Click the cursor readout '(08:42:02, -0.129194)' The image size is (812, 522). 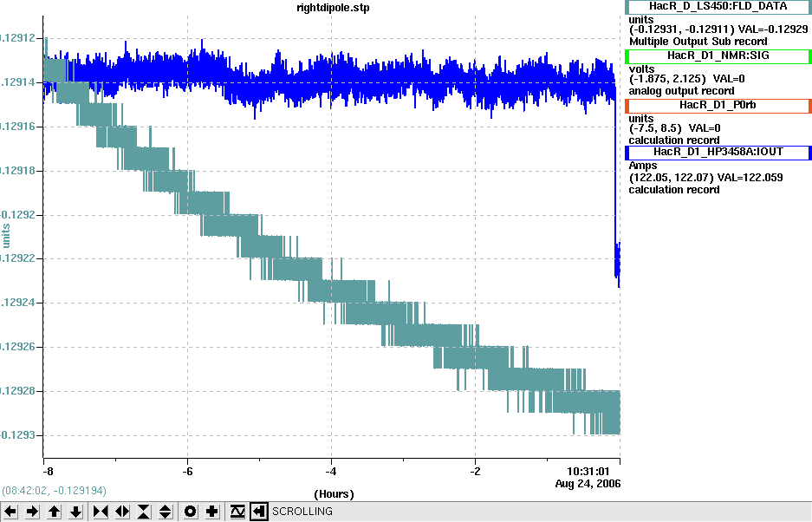(x=55, y=491)
